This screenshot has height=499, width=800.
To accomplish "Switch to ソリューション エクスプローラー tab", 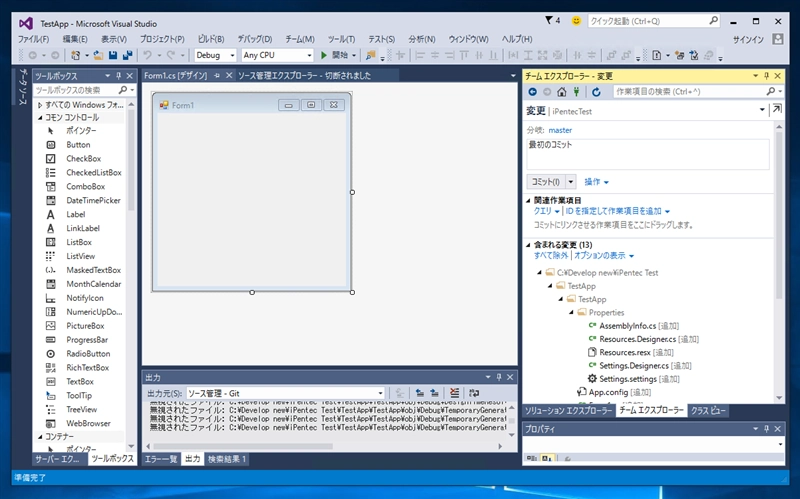I will point(568,410).
